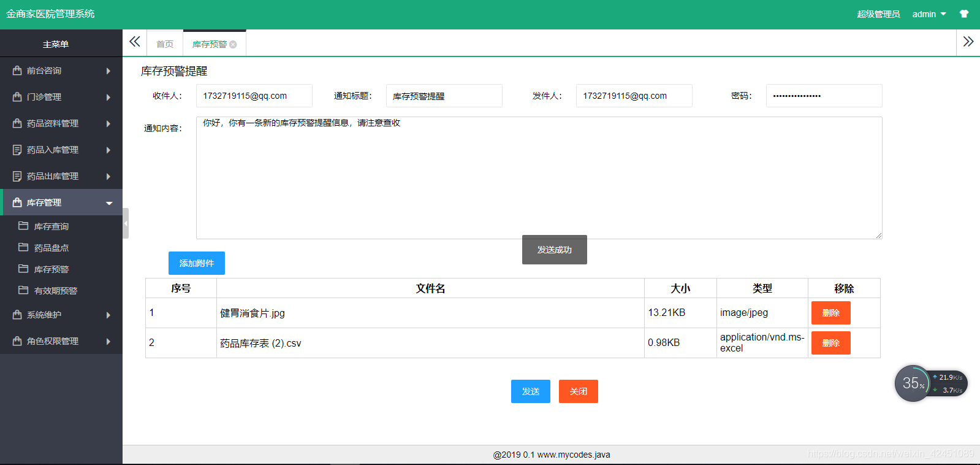Click 金商家医院管理系统 title

[x=50, y=14]
